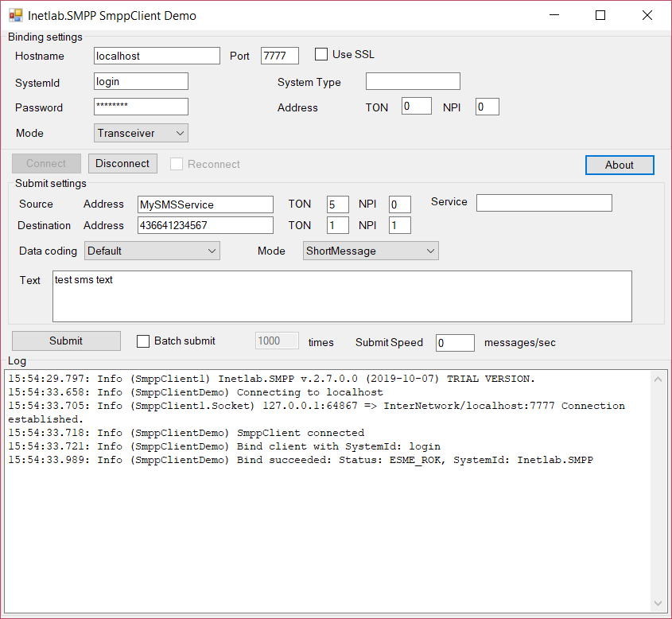Click the 'Connecting to localhost' log entry
Image resolution: width=672 pixels, height=619 pixels.
[x=196, y=393]
